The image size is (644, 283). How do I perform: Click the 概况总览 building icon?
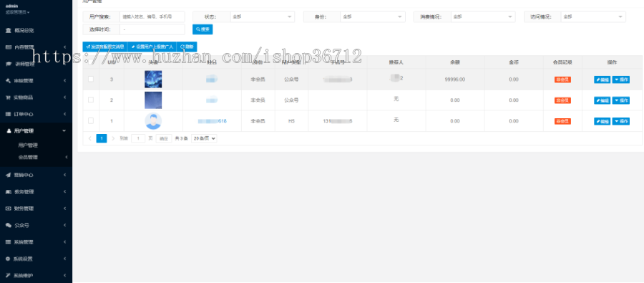8,30
